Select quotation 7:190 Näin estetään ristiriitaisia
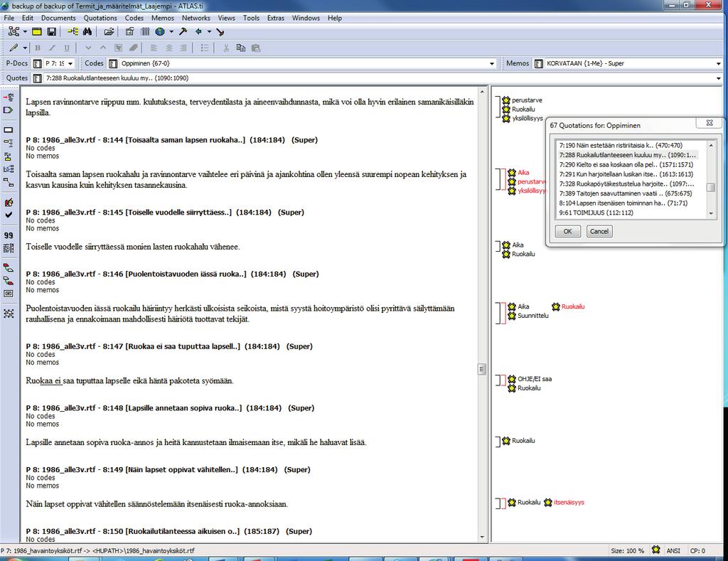 click(620, 145)
